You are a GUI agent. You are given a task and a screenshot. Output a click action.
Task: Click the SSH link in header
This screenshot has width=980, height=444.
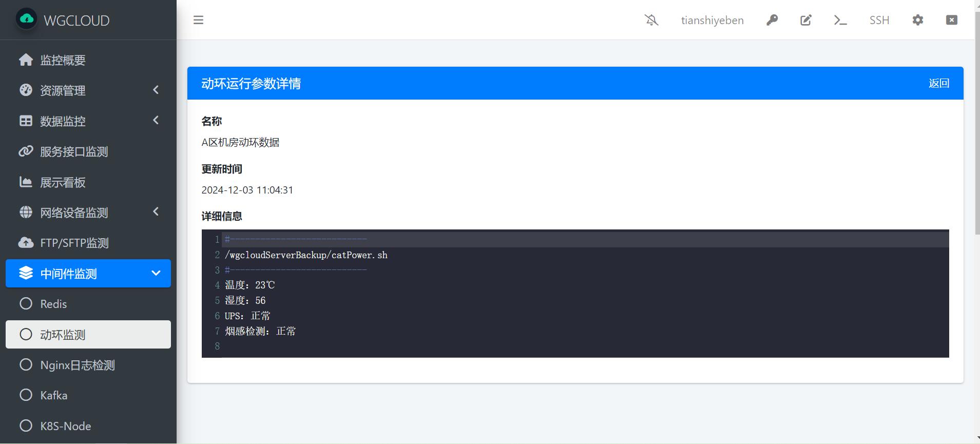pyautogui.click(x=879, y=20)
